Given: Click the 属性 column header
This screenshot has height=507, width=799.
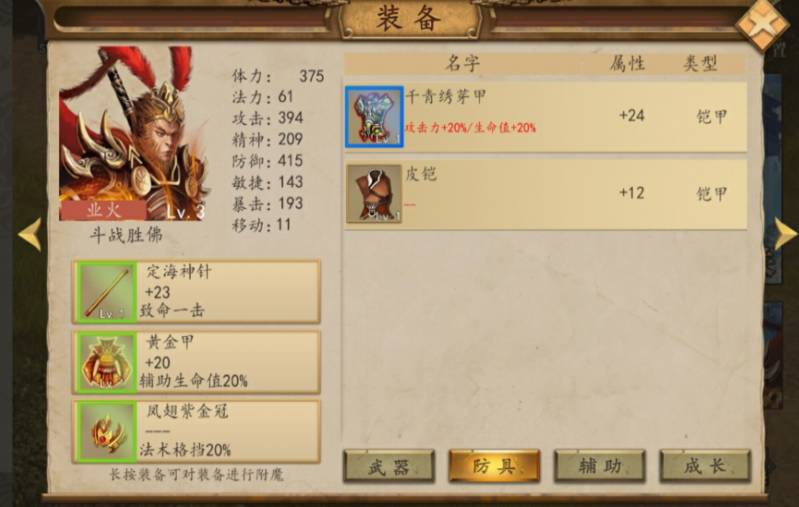Looking at the screenshot, I should pos(627,64).
